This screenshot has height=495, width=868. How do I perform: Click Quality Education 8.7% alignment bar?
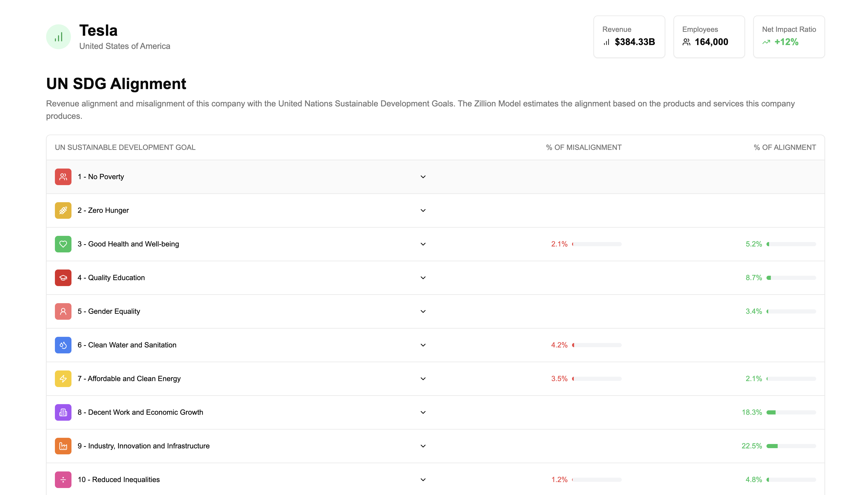(x=791, y=278)
